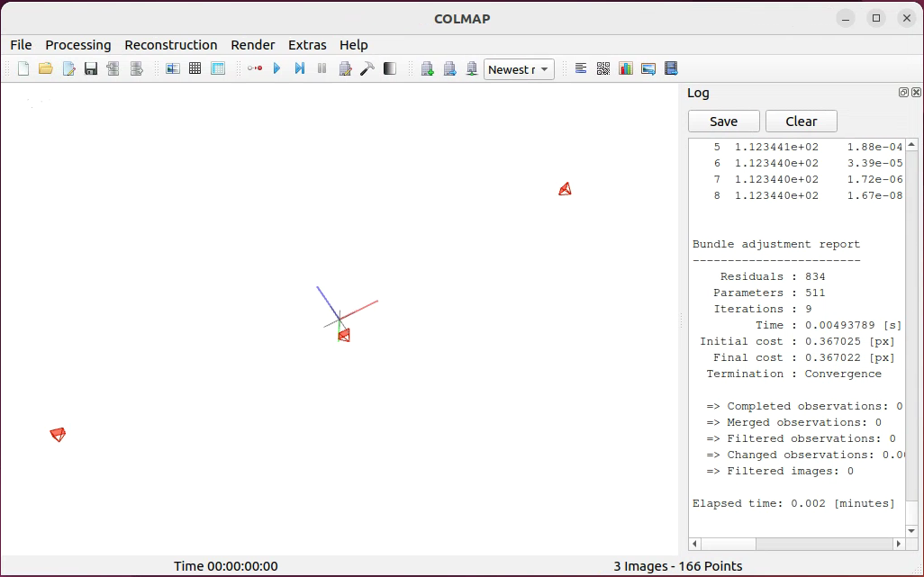Click the log horizontal scrollbar handle
Viewport: 924px width, 577px height.
pos(729,544)
